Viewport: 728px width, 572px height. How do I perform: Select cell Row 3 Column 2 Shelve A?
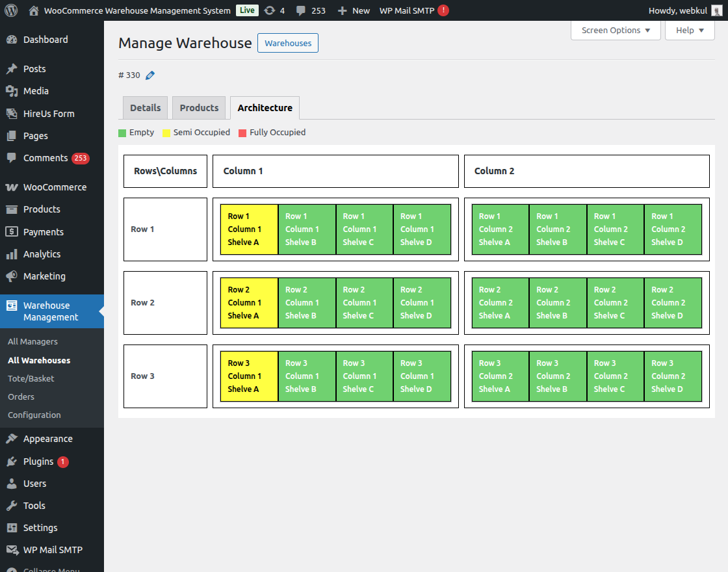500,376
